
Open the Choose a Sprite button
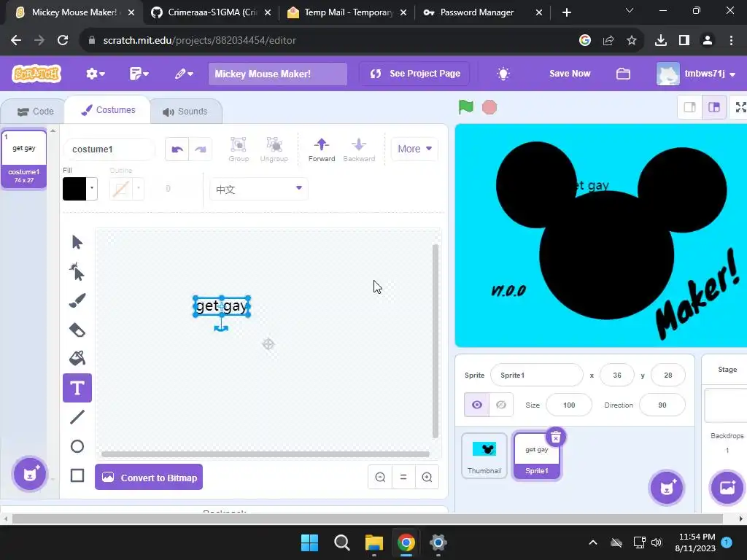[667, 488]
